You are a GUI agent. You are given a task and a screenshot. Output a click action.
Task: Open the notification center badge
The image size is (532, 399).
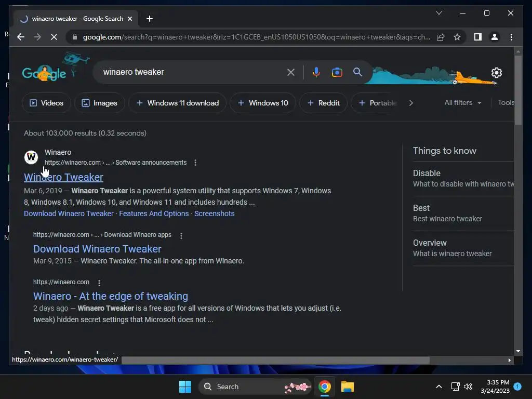click(517, 386)
